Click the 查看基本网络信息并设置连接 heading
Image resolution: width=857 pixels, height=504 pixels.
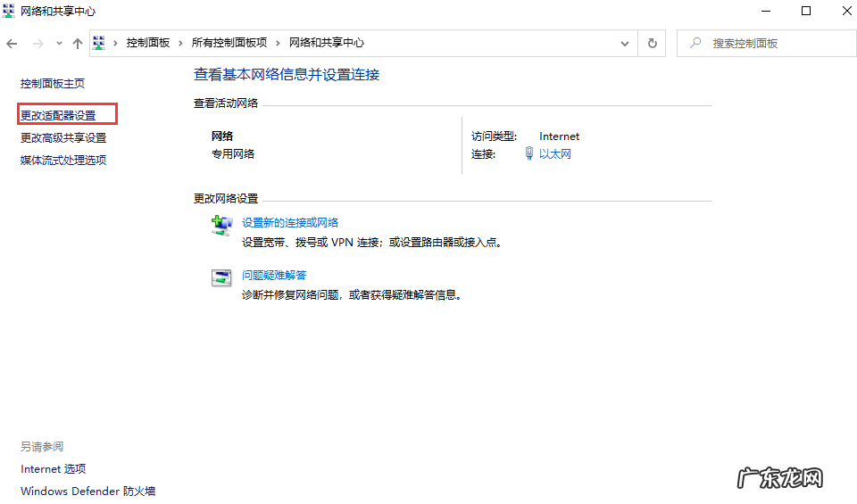click(287, 75)
